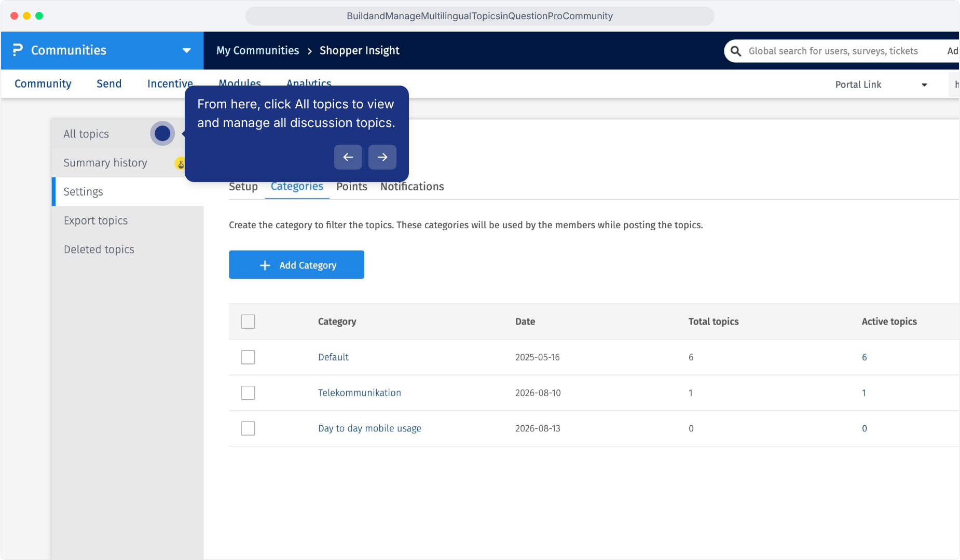This screenshot has width=960, height=560.
Task: Advance to next tooltip step arrow
Action: click(x=382, y=157)
